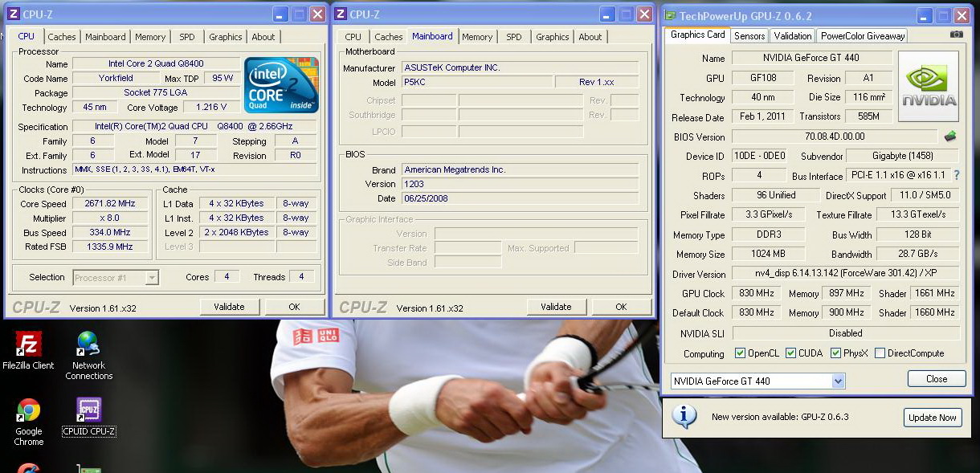Click BIOS Brand American Megatrends Inc.
The image size is (980, 473).
click(521, 170)
